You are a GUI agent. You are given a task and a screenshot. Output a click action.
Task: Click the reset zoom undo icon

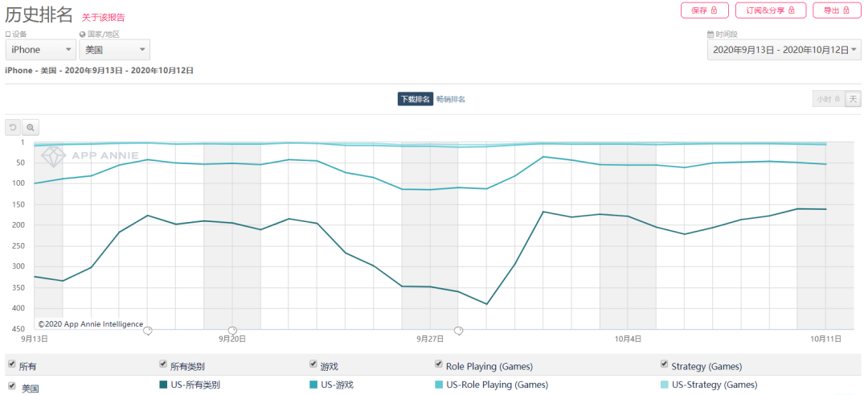[x=13, y=127]
